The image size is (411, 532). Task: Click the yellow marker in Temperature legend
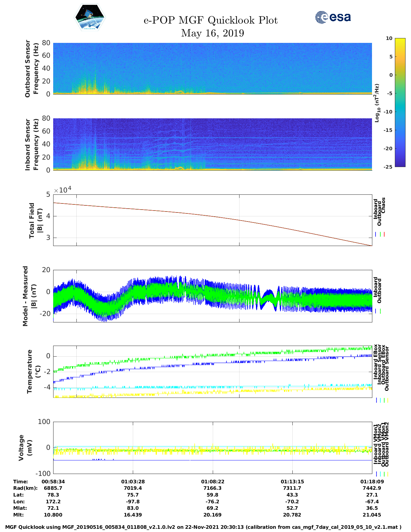[x=387, y=400]
